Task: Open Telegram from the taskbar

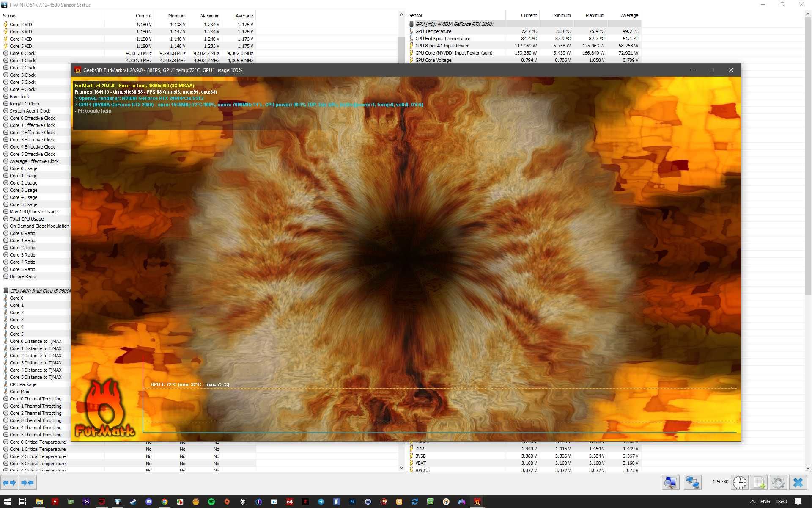Action: click(321, 502)
